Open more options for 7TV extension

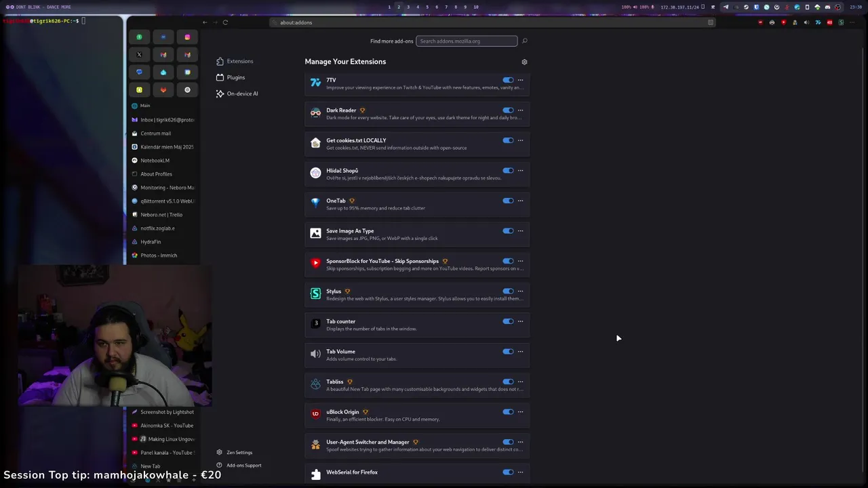(x=520, y=80)
